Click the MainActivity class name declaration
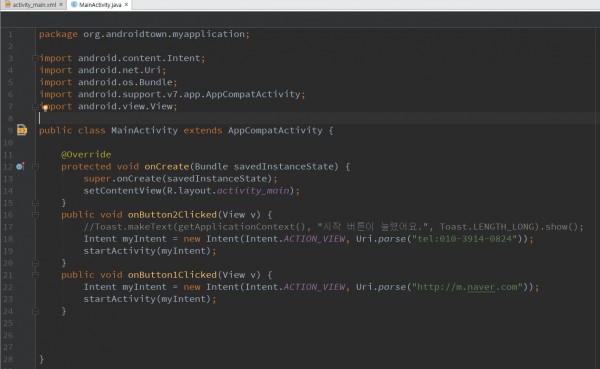This screenshot has height=369, width=600. [x=144, y=131]
